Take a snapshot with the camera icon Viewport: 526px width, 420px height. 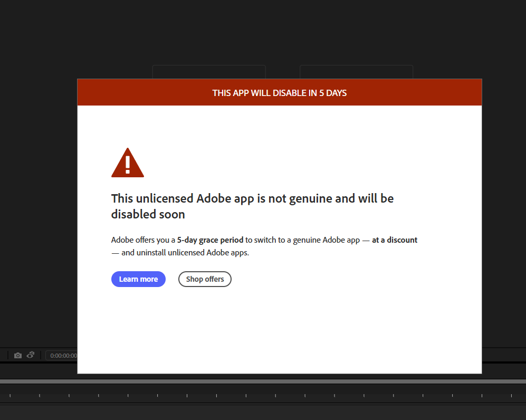[18, 355]
